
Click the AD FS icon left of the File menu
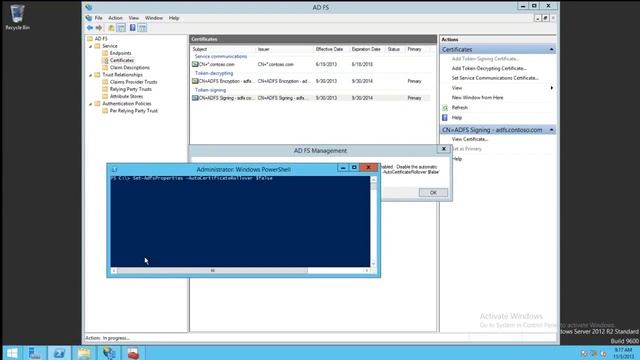(x=89, y=18)
